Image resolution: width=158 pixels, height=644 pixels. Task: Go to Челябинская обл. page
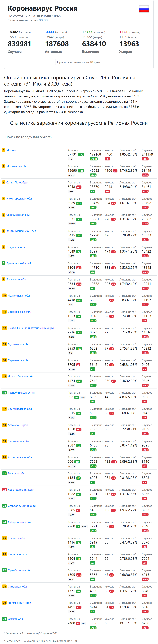click(19, 296)
